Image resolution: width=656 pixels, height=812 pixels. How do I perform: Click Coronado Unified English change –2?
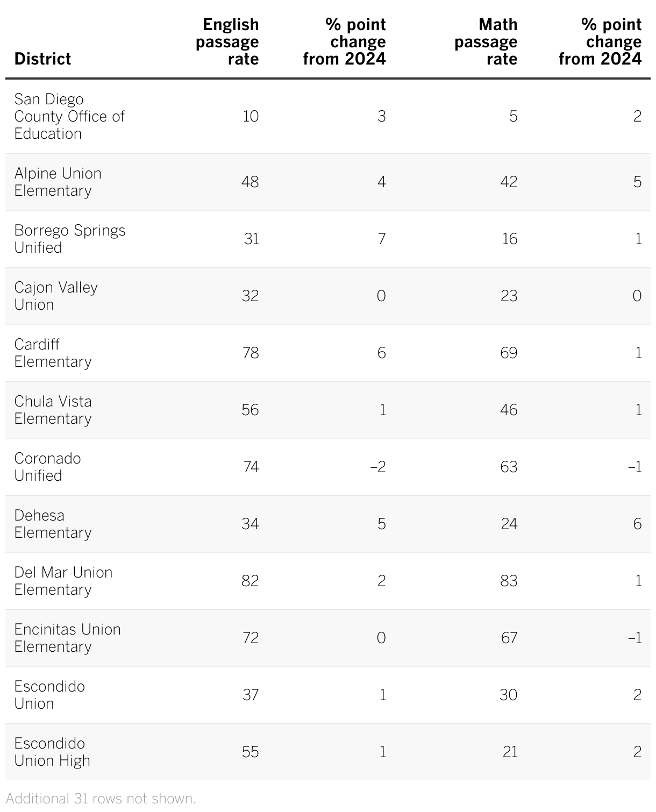coord(378,467)
